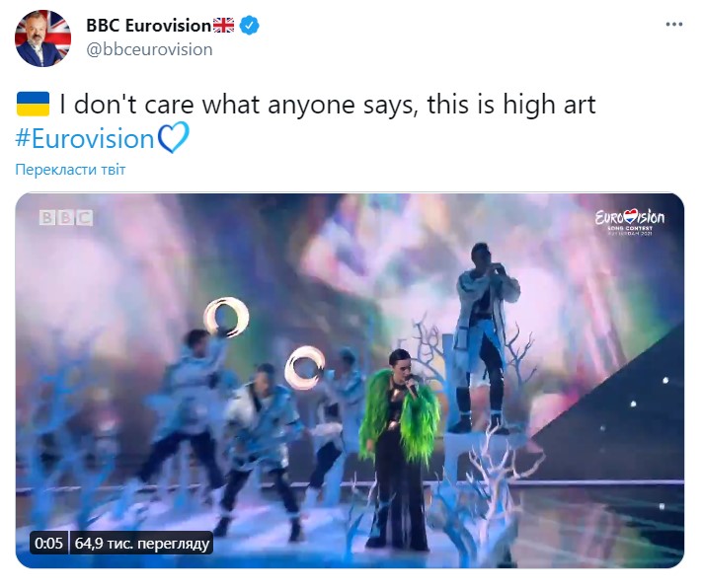Click the UK flag emoji beside name
The width and height of the screenshot is (701, 588).
(225, 26)
